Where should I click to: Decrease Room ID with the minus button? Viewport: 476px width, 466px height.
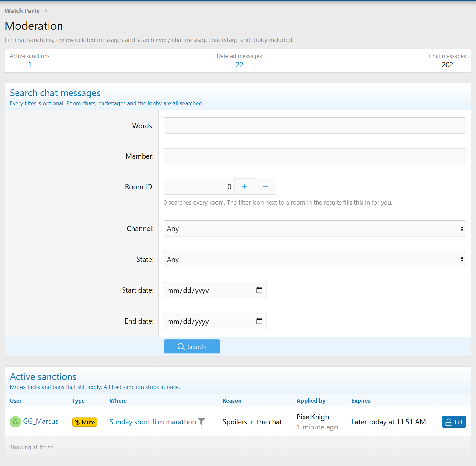265,187
